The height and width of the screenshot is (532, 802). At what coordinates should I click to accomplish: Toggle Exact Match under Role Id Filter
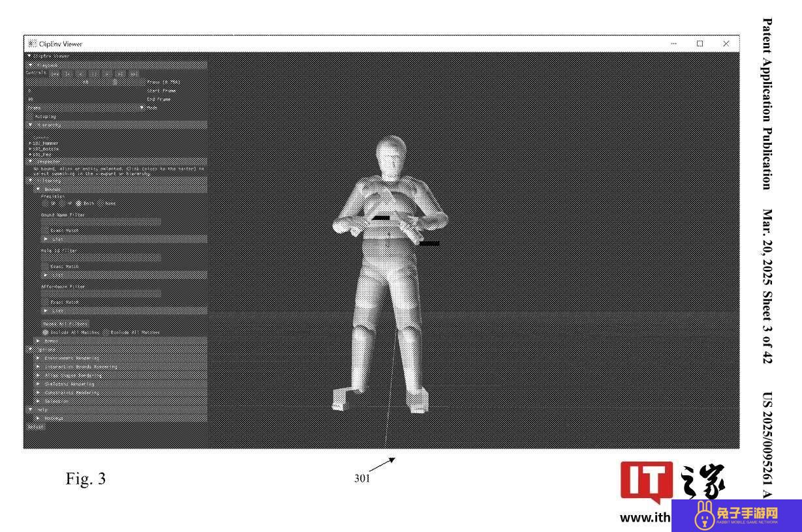(x=46, y=267)
